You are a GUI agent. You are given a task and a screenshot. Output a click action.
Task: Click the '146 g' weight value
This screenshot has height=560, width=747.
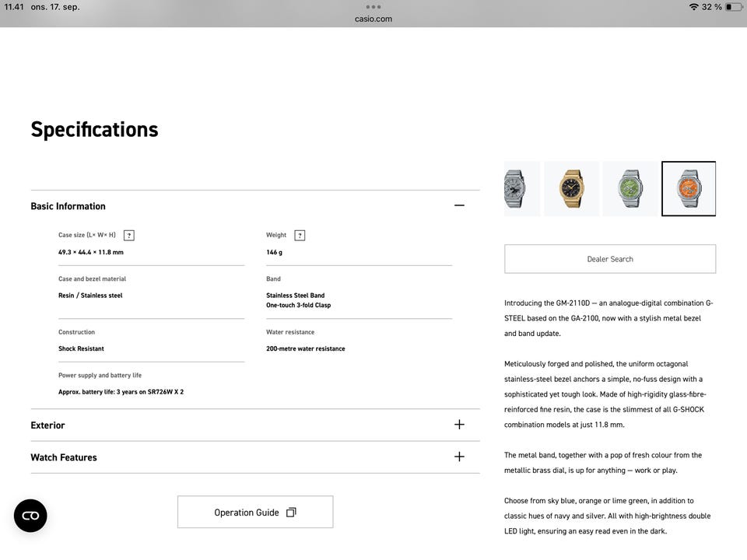point(275,252)
